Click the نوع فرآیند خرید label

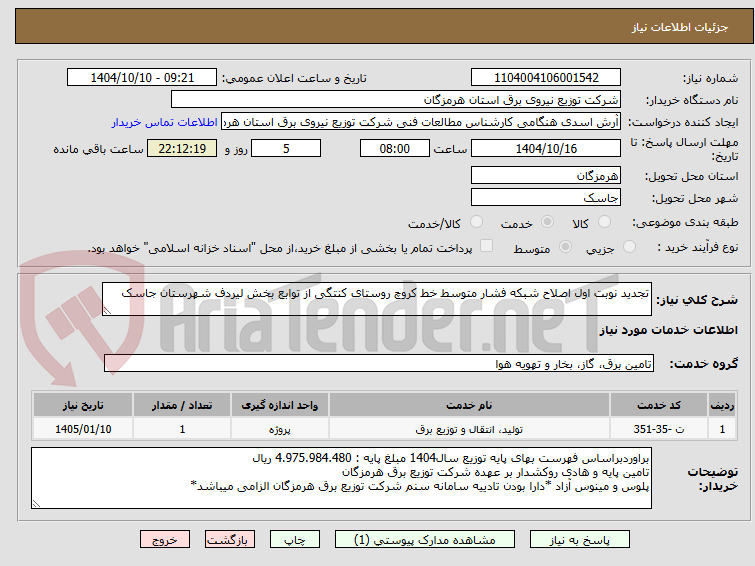pyautogui.click(x=698, y=247)
